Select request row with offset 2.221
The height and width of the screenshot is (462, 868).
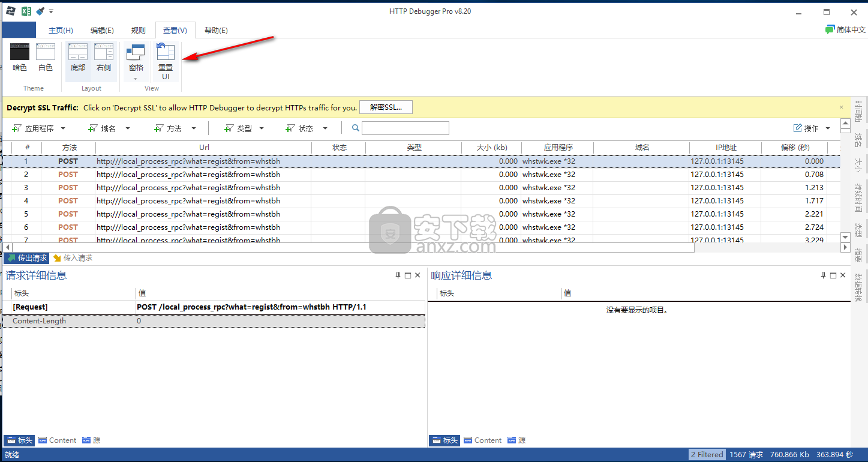[x=422, y=214]
